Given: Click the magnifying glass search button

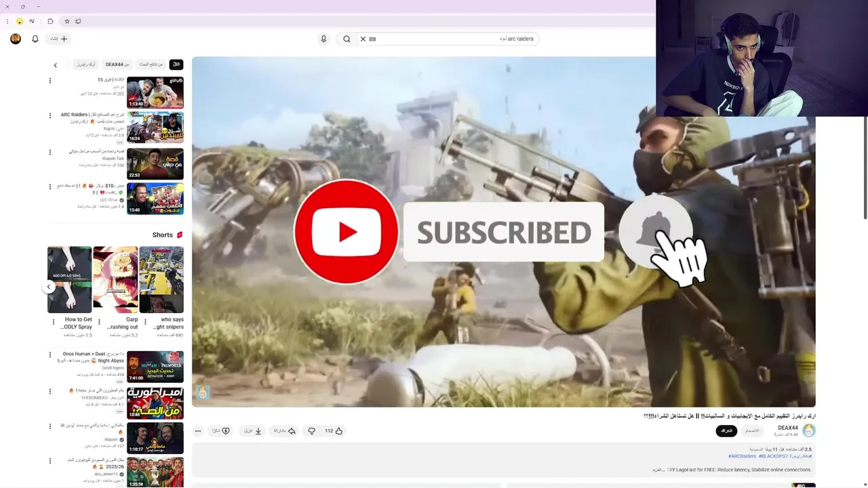Looking at the screenshot, I should coord(347,39).
